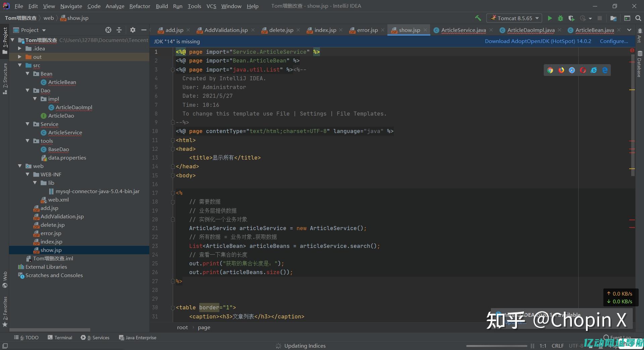Collapse all in Project panel icon
Viewport: 644px width, 350px height.
[119, 30]
